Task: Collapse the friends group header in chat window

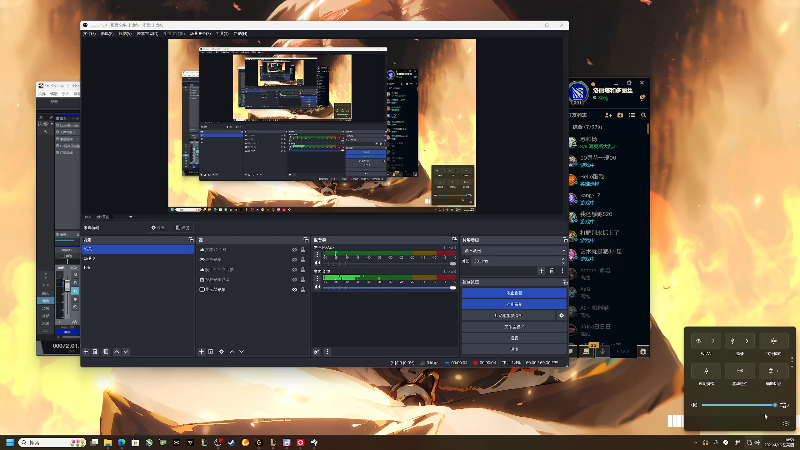Action: [587, 127]
